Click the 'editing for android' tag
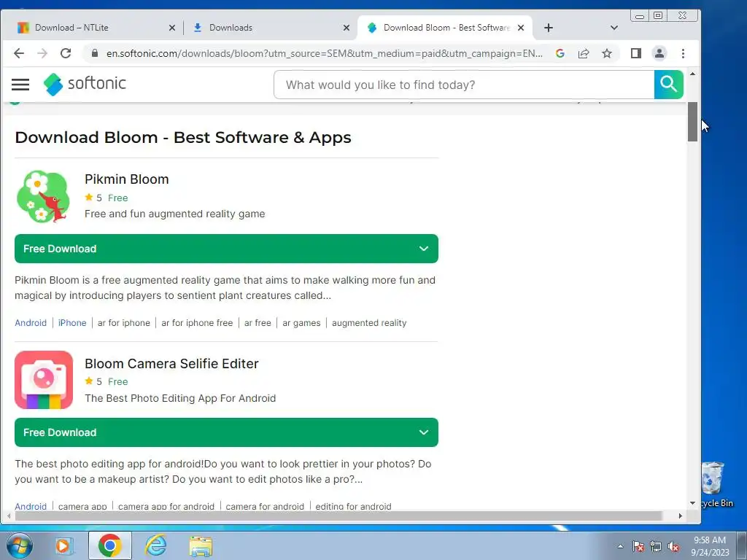The height and width of the screenshot is (560, 747). tap(354, 506)
